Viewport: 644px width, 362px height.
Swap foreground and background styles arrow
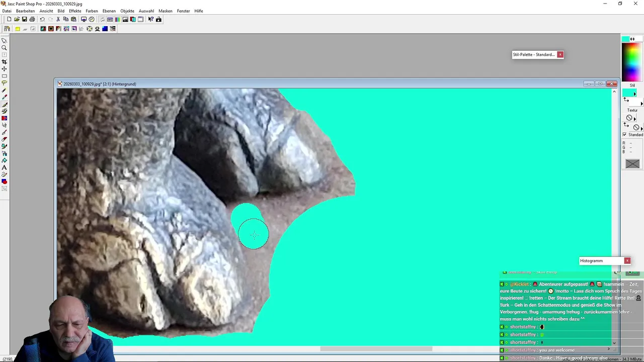[x=626, y=100]
